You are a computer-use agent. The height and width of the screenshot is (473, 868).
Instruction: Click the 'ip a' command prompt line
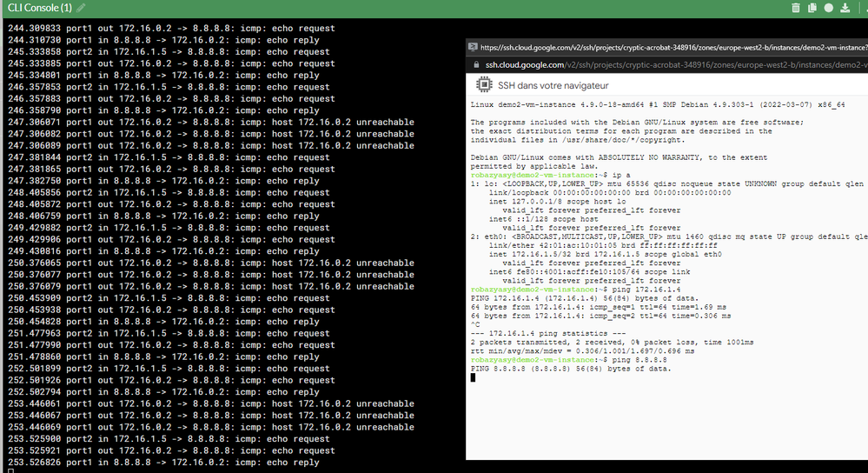[x=550, y=175]
